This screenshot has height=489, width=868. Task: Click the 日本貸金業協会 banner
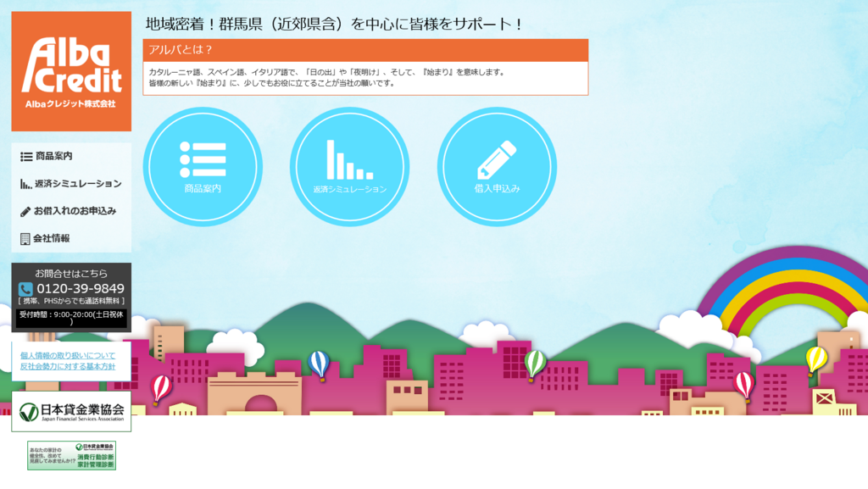click(x=71, y=412)
